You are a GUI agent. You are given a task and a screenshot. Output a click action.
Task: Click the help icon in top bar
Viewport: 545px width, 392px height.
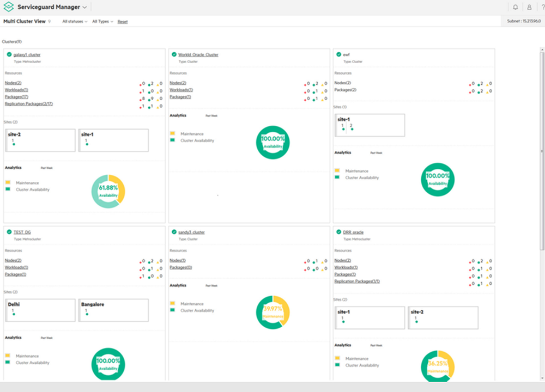coord(542,7)
